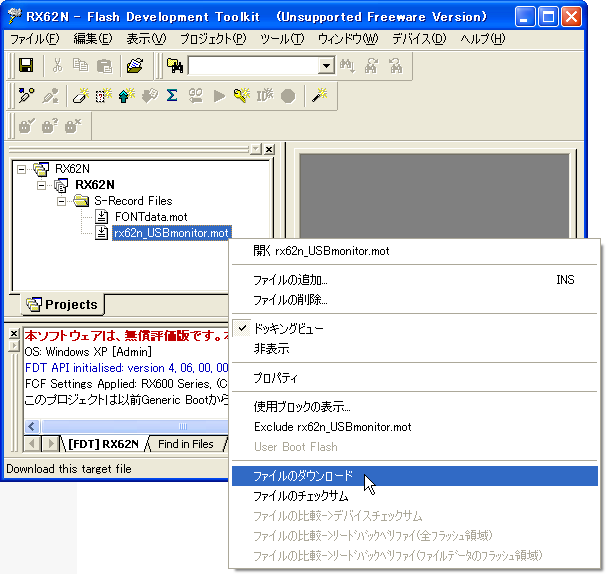Image resolution: width=606 pixels, height=574 pixels.
Task: Collapse the bold RX62N project node
Action: pos(41,185)
